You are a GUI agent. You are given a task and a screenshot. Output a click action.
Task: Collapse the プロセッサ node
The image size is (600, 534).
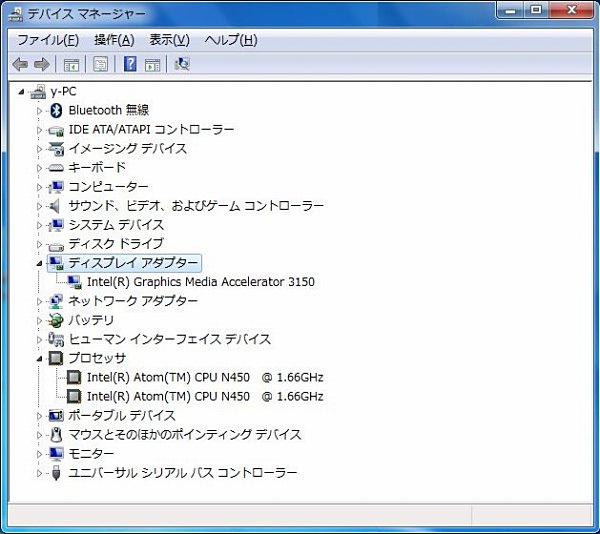tap(41, 358)
